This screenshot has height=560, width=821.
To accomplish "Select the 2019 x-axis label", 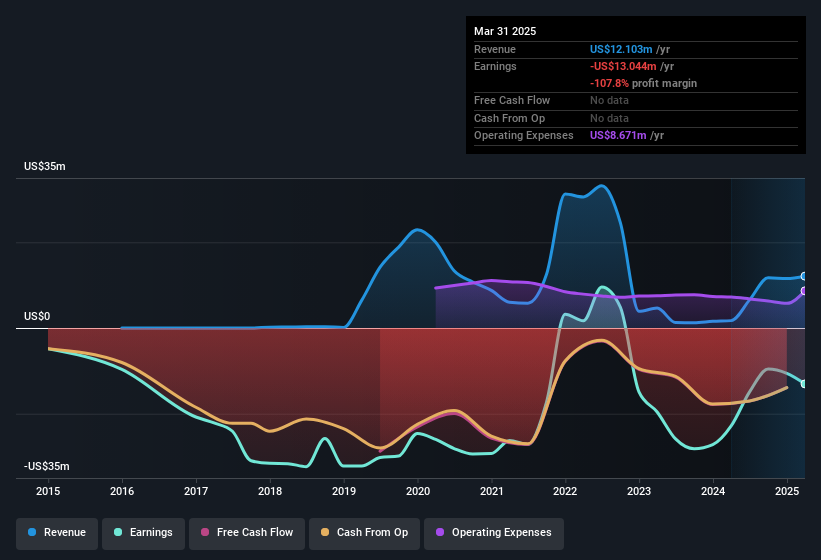I will tap(344, 491).
